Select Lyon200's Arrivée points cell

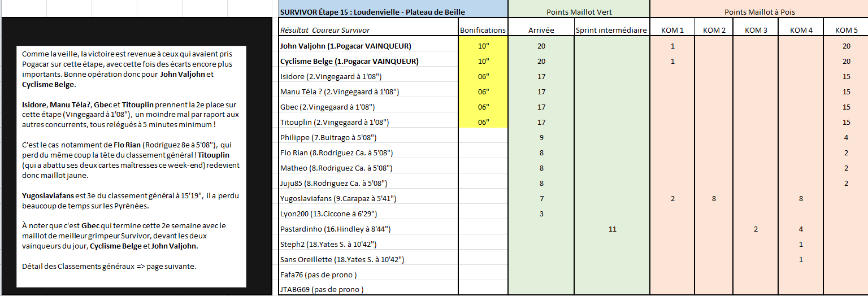click(x=541, y=214)
